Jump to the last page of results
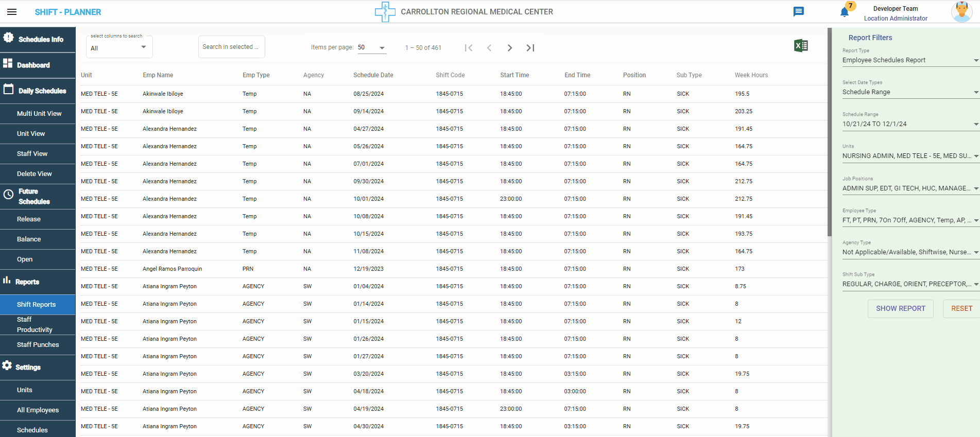 pos(530,48)
